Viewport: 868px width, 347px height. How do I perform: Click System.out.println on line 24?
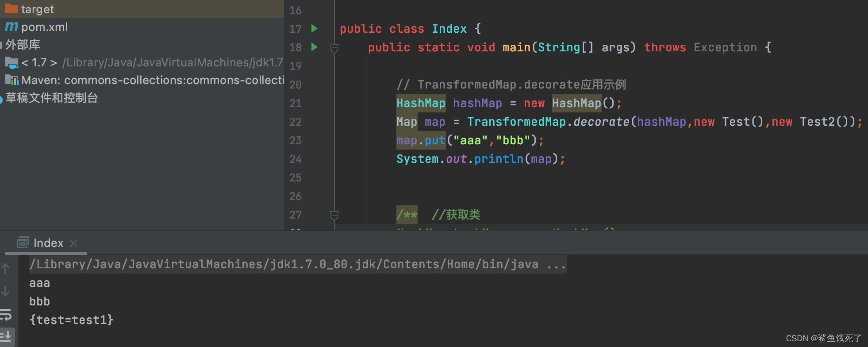pyautogui.click(x=460, y=159)
